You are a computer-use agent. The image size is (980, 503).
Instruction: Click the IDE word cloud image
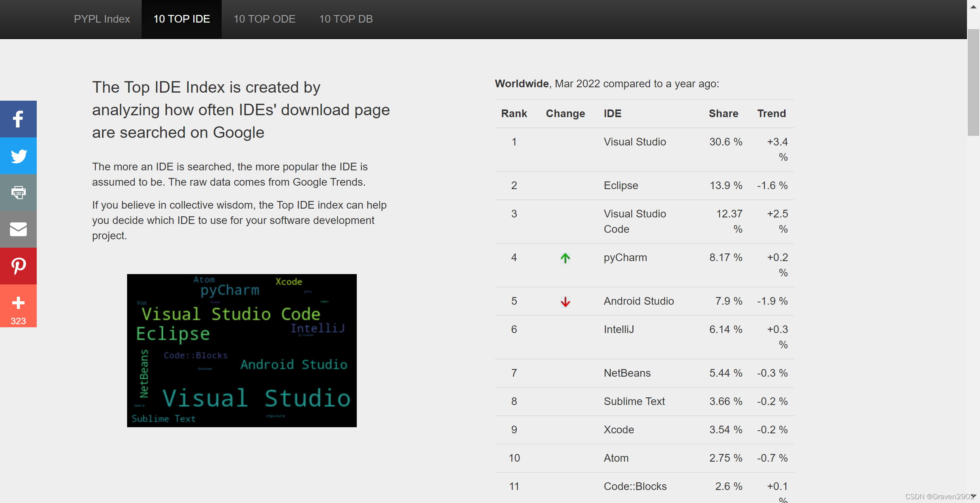click(x=242, y=350)
